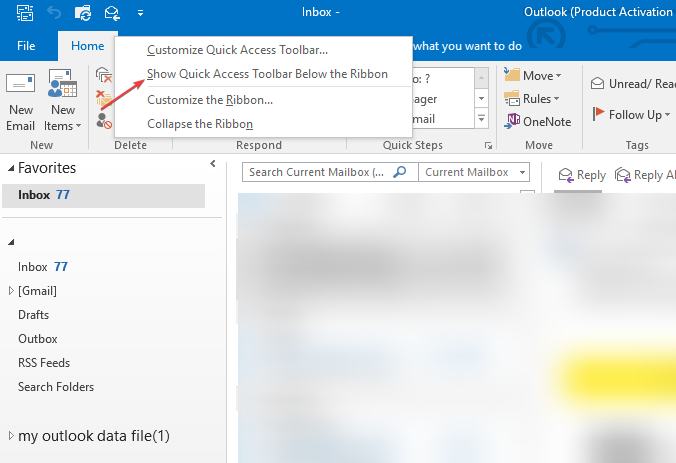Collapse the Favorites section
This screenshot has height=463, width=676.
pos(11,169)
